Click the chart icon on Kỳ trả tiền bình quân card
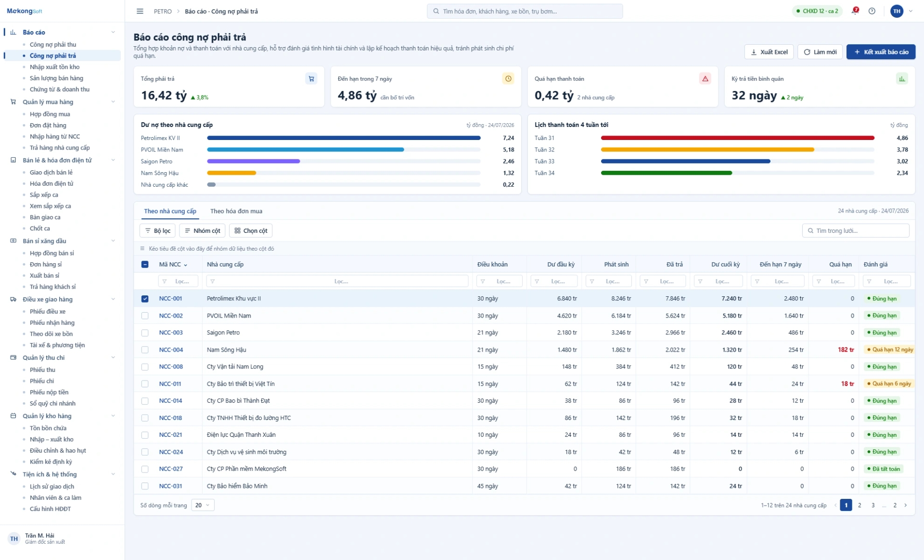Screen dimensions: 924x560 coord(902,78)
